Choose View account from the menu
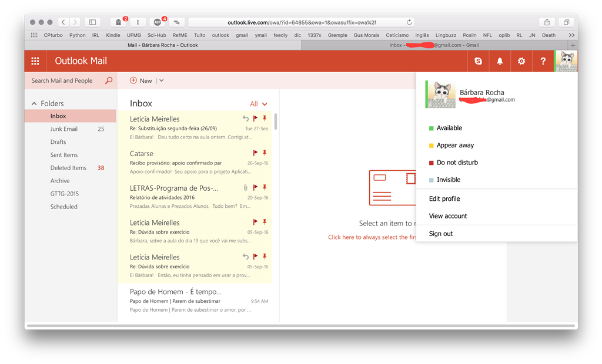The width and height of the screenshot is (602, 364). [447, 216]
